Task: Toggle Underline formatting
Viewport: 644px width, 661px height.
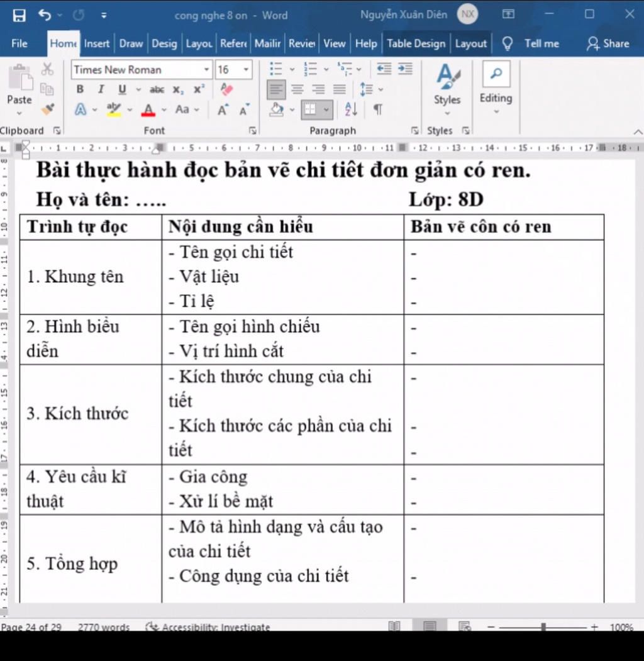Action: click(122, 89)
